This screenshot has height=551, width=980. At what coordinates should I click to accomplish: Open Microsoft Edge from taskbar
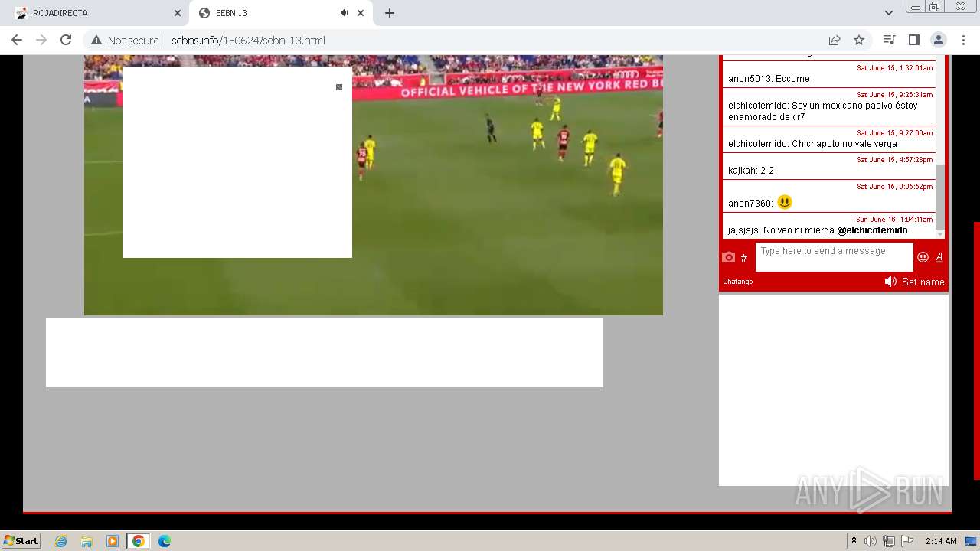(165, 541)
